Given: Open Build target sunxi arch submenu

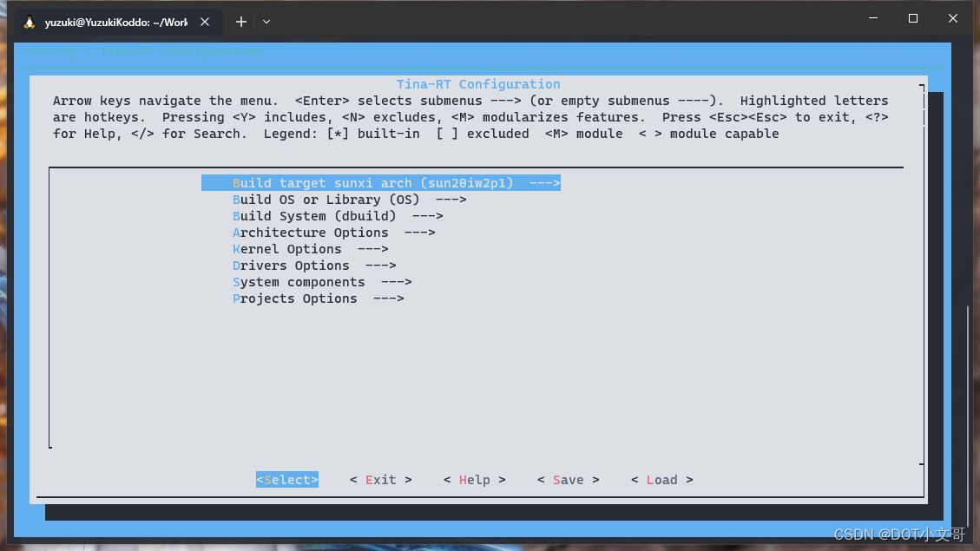Looking at the screenshot, I should tap(380, 183).
